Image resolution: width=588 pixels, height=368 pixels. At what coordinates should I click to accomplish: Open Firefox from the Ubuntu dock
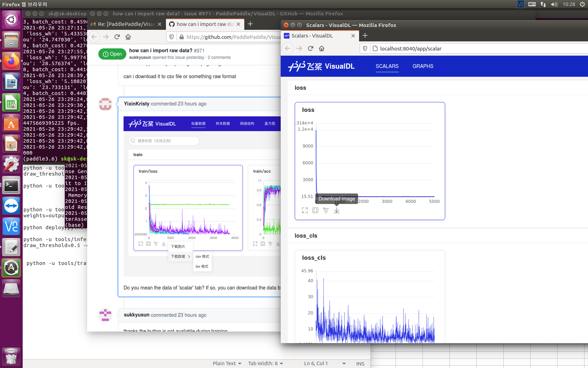(11, 61)
